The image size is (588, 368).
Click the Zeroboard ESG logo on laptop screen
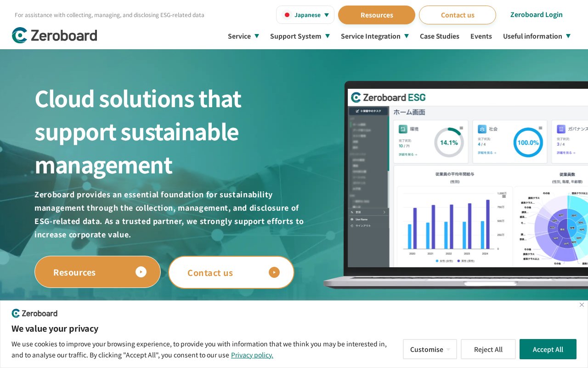(x=388, y=98)
